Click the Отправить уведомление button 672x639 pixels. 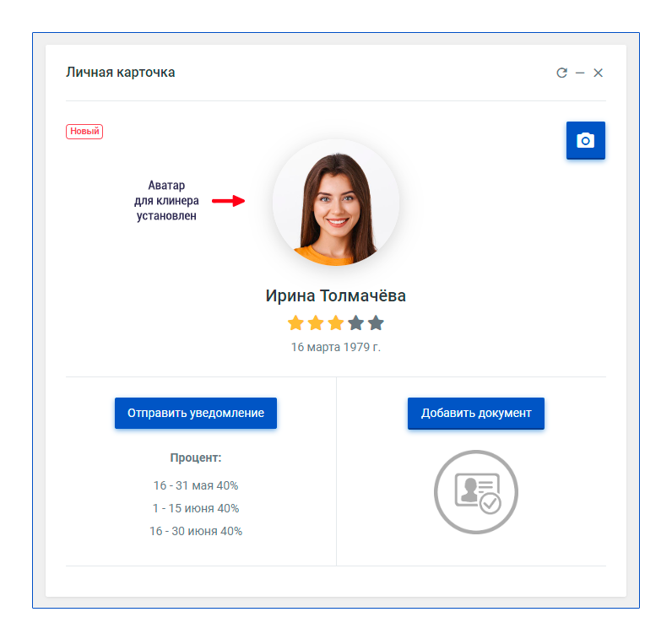[195, 413]
